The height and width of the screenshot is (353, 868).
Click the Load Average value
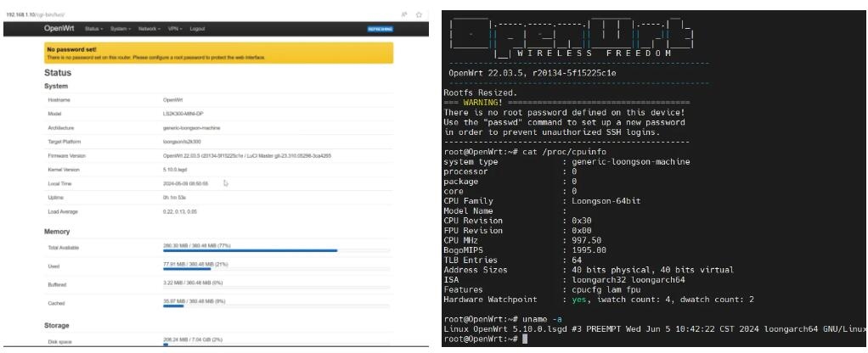180,212
